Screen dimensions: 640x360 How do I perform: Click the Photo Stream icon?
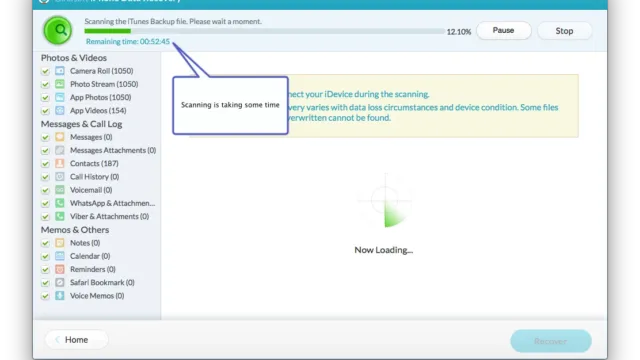[60, 84]
